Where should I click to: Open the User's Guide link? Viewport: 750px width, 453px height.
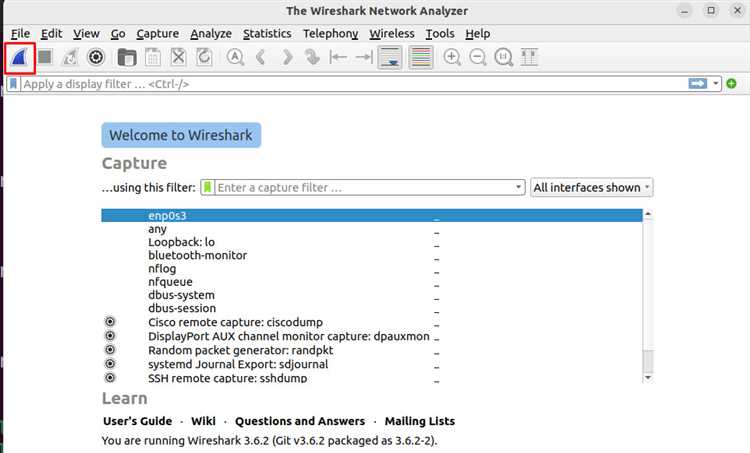138,421
